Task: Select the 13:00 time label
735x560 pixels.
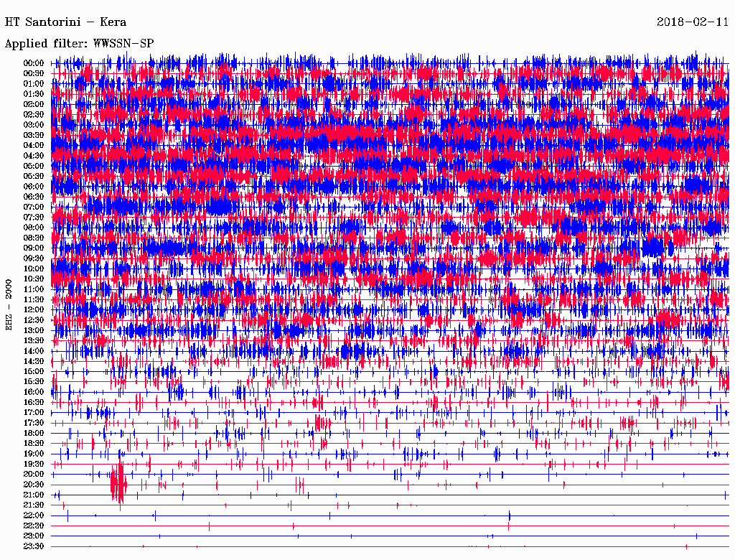Action: [x=33, y=331]
